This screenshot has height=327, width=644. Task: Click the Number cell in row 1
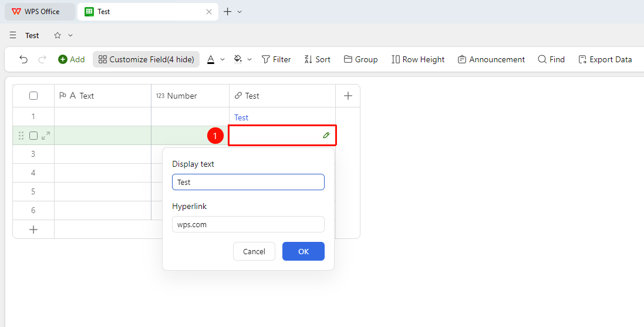point(190,117)
